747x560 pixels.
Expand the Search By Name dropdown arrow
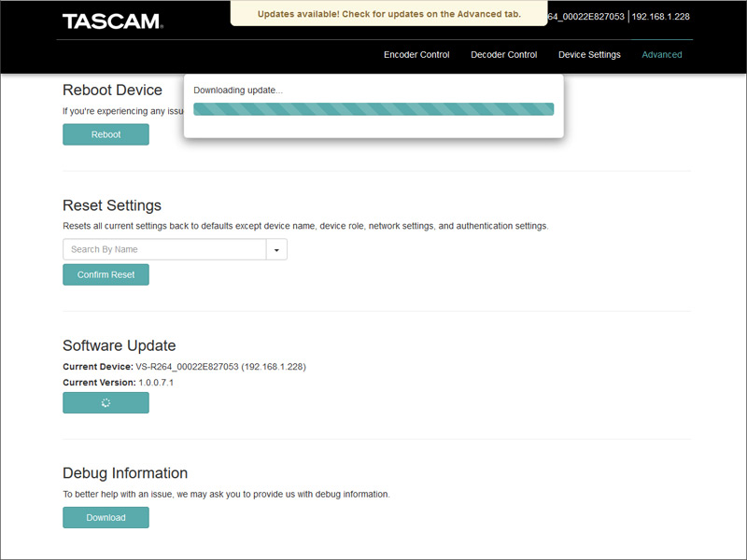coord(276,250)
